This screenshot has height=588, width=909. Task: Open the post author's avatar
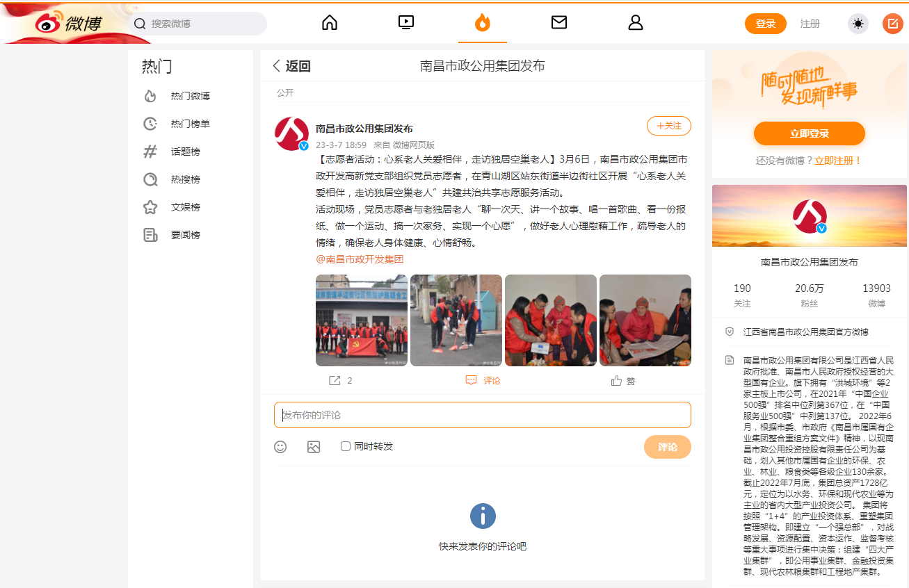[292, 134]
